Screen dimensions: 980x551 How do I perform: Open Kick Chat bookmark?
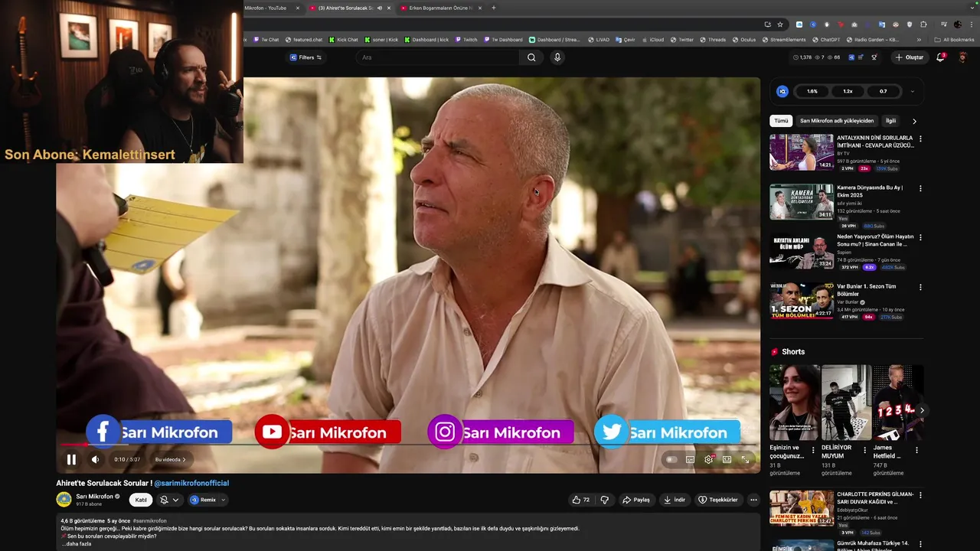[343, 40]
